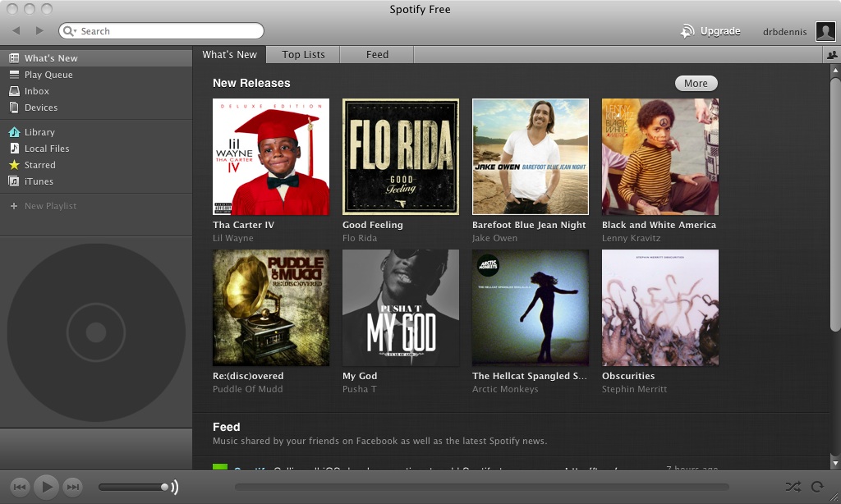
Task: Open the drbdennis username menu
Action: point(784,32)
